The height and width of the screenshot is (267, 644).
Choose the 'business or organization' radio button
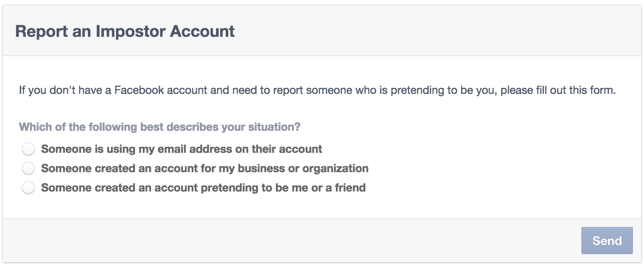tap(28, 168)
